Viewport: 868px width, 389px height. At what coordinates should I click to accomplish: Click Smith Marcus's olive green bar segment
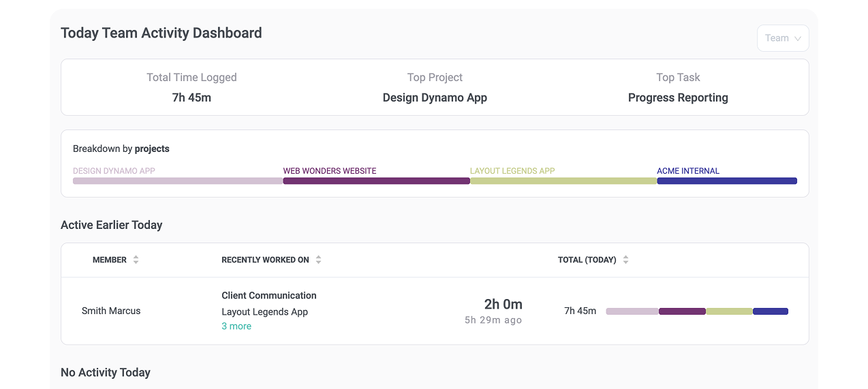[729, 311]
